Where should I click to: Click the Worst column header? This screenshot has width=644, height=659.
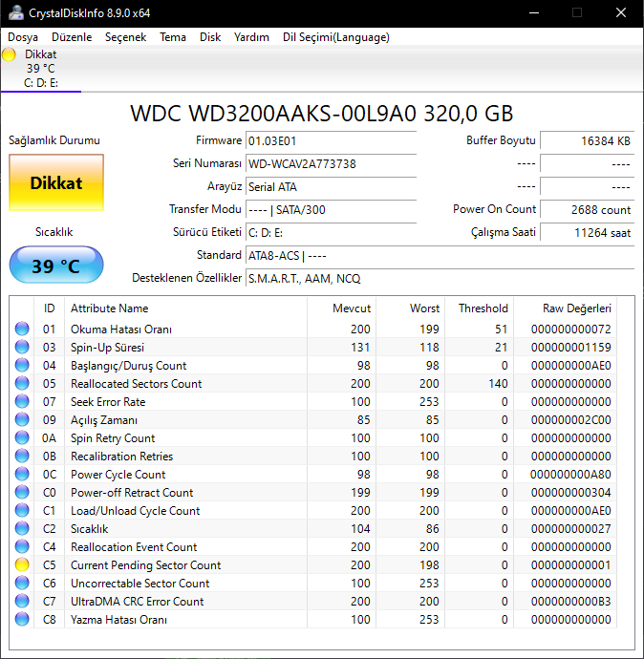coord(410,308)
